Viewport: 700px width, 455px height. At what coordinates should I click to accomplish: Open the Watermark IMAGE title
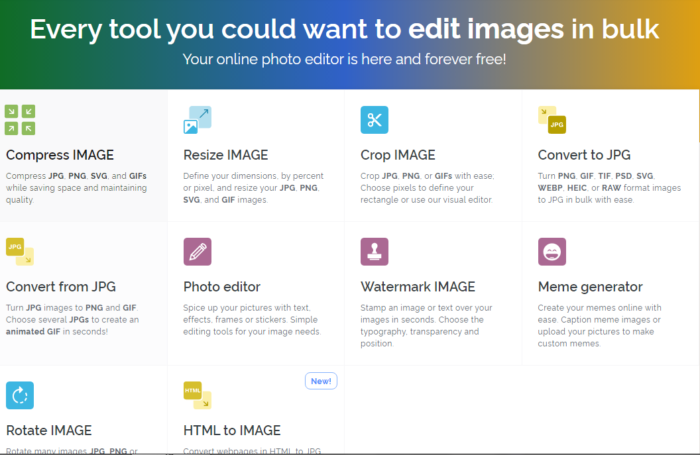[x=418, y=287]
